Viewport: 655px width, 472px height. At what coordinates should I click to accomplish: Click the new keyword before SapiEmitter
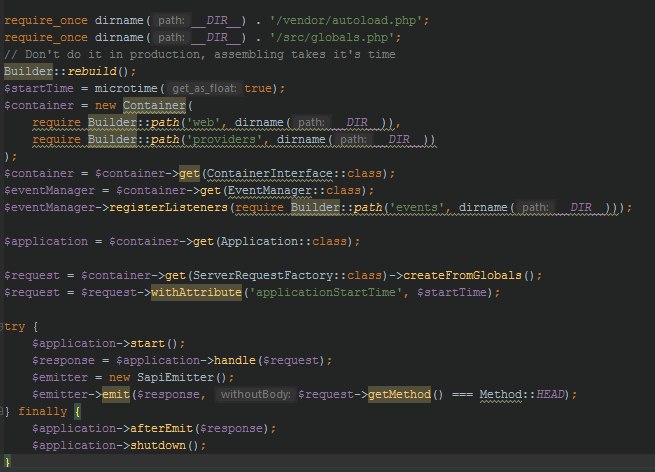coord(119,378)
